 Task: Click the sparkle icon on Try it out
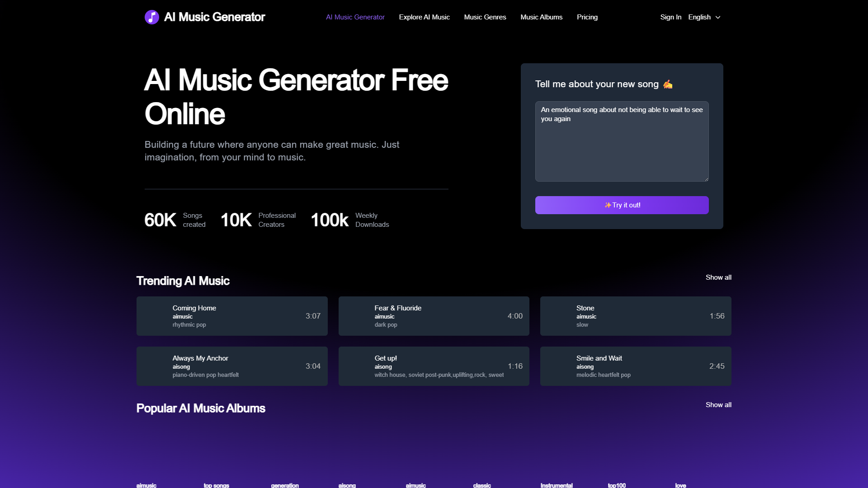pyautogui.click(x=608, y=205)
